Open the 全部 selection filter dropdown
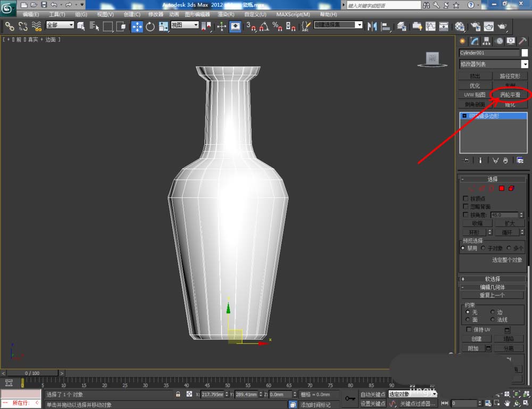532x409 pixels. (60, 25)
